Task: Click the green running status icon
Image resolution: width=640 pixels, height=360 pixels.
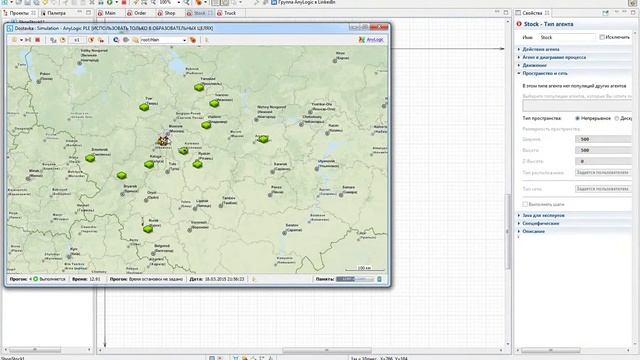Action: coord(36,279)
